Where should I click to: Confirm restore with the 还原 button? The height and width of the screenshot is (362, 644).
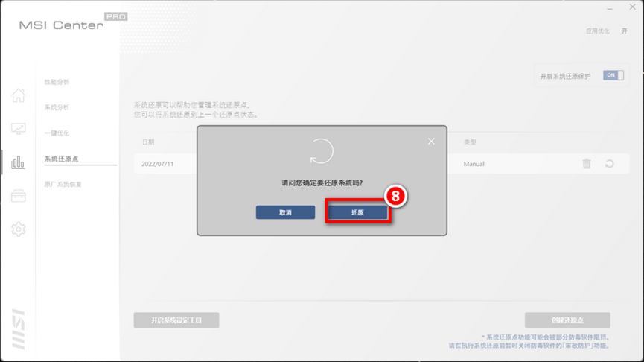pos(357,212)
